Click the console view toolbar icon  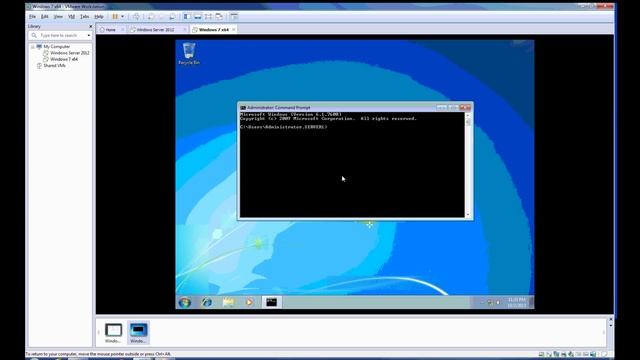tap(234, 16)
